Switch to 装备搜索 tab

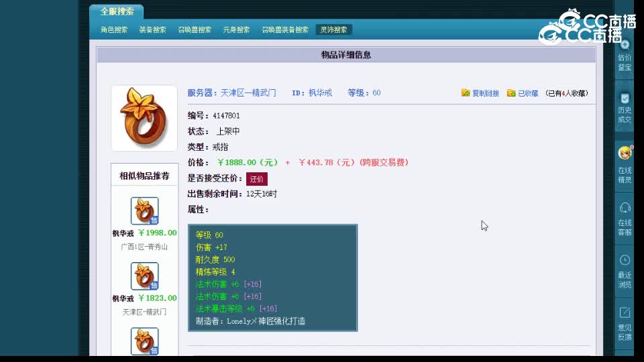pyautogui.click(x=152, y=29)
